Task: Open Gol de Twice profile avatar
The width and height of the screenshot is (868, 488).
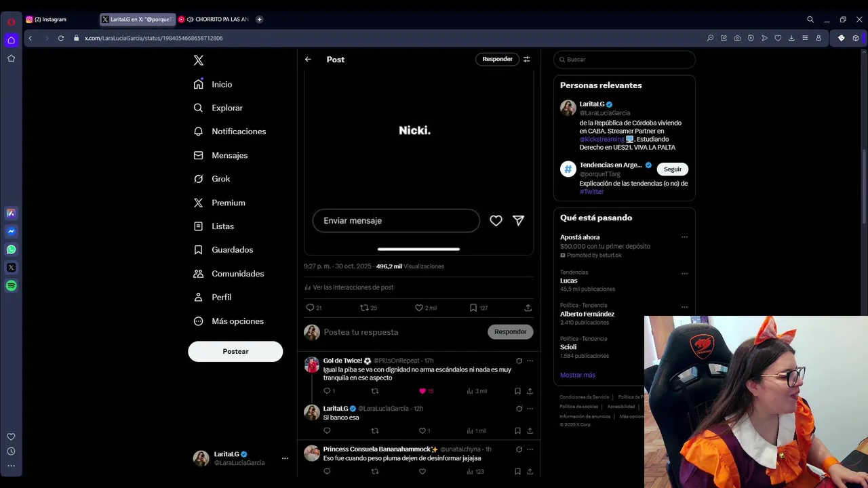Action: click(312, 365)
